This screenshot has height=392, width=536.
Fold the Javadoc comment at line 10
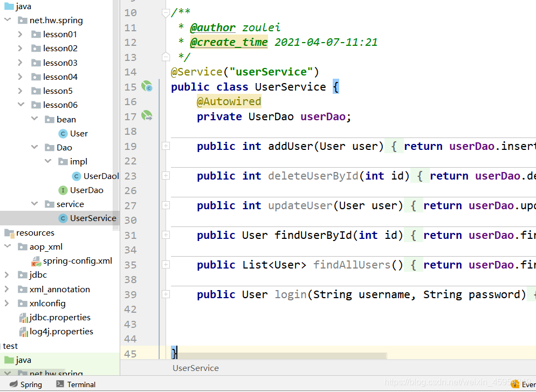click(x=166, y=13)
